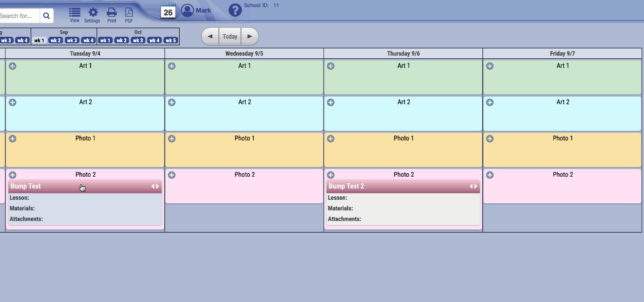Open the calendar date picker icon
Viewport: 644px width, 302px height.
[168, 11]
